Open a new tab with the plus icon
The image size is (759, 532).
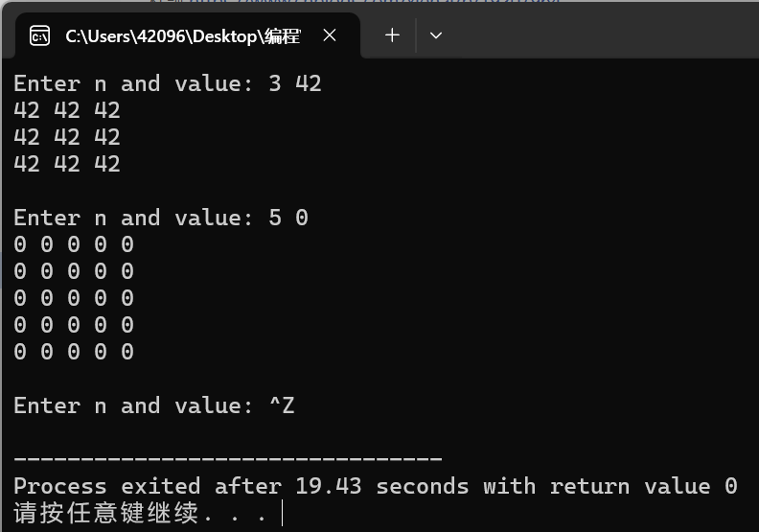pos(392,35)
